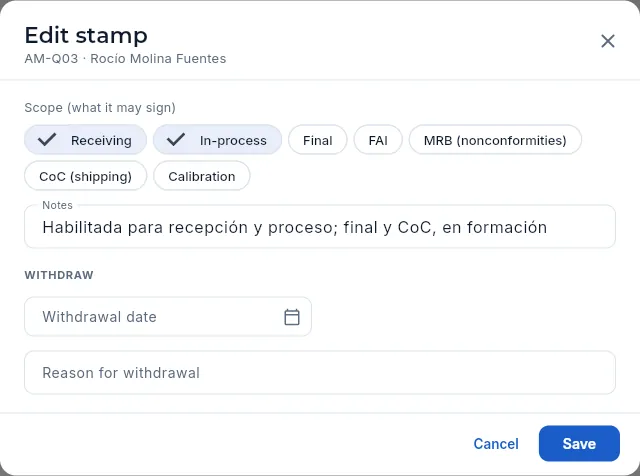Click the Reason for withdrawal field
Viewport: 640px width, 476px height.
tap(320, 373)
